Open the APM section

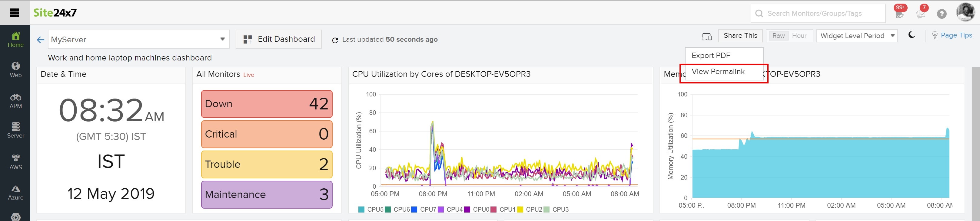(x=15, y=101)
